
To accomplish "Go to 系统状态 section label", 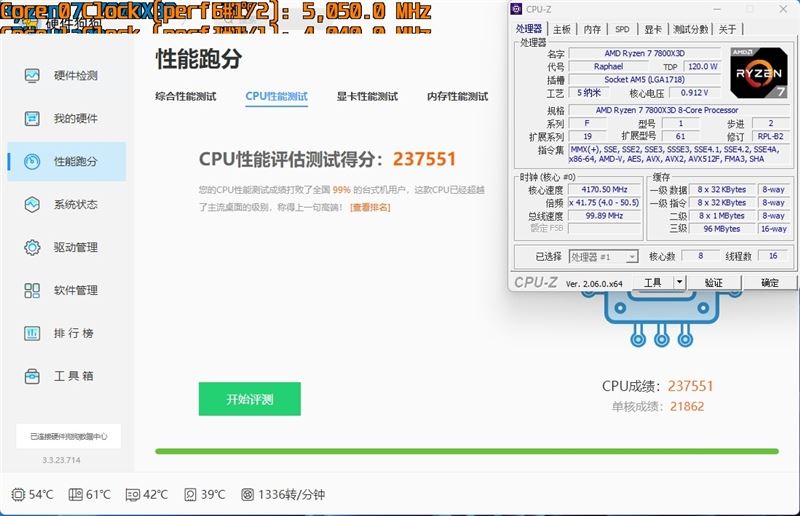I will coord(76,204).
